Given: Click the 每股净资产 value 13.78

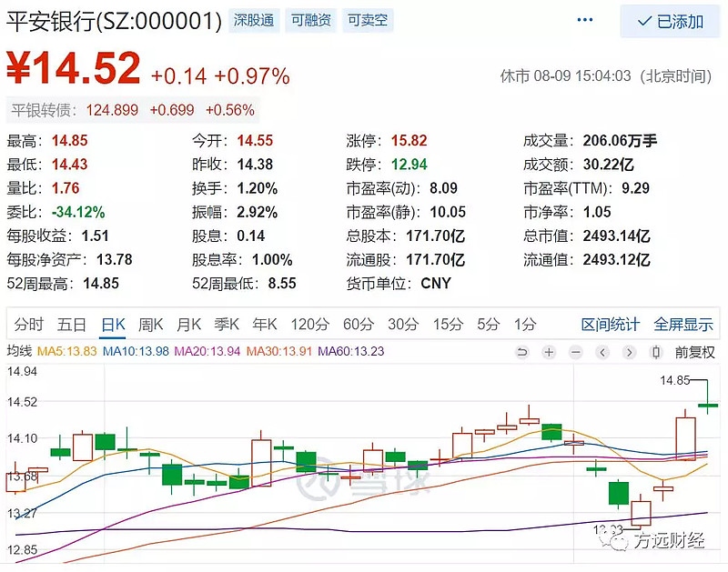Looking at the screenshot, I should [115, 259].
